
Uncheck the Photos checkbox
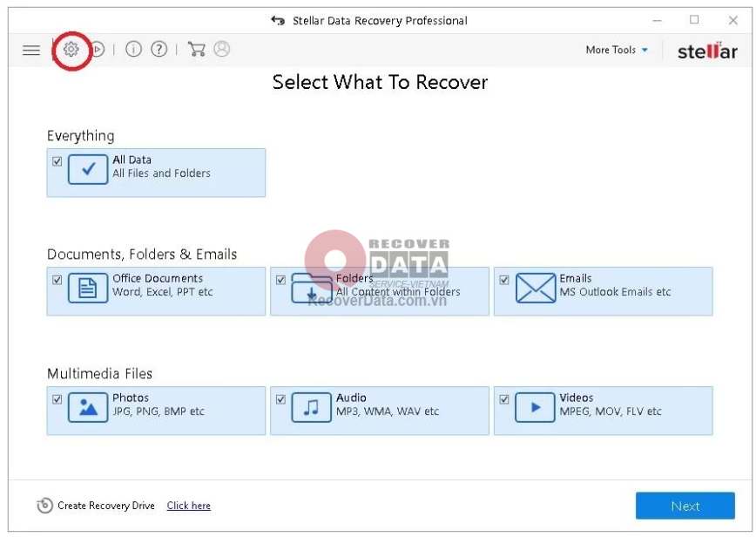pos(57,399)
